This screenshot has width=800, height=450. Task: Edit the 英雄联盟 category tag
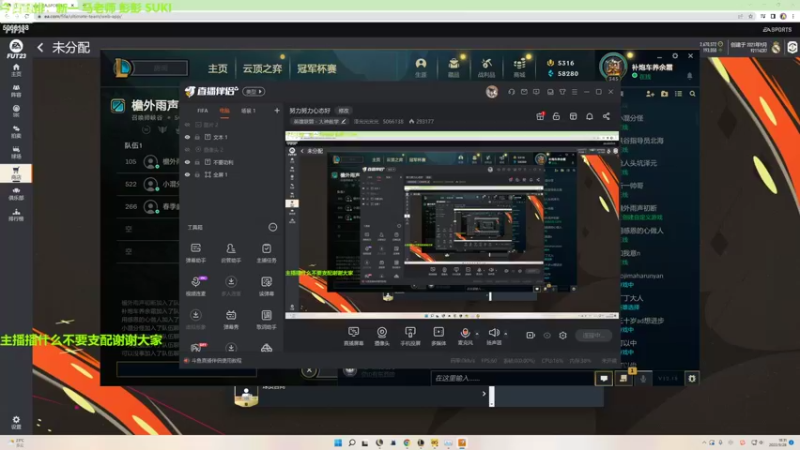click(320, 122)
